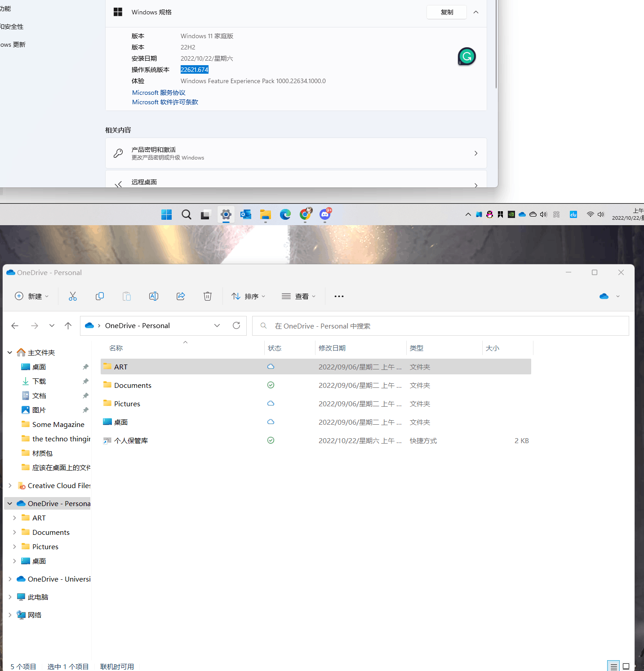Expand the 此电脑 (This PC) tree node
Screen dimensions: 644x671
pyautogui.click(x=10, y=597)
